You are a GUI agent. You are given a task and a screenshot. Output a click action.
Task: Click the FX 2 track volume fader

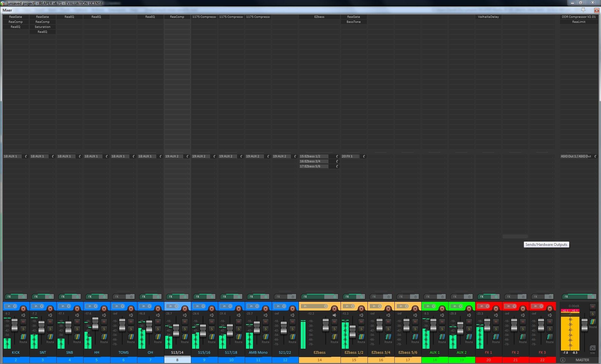coord(514,325)
